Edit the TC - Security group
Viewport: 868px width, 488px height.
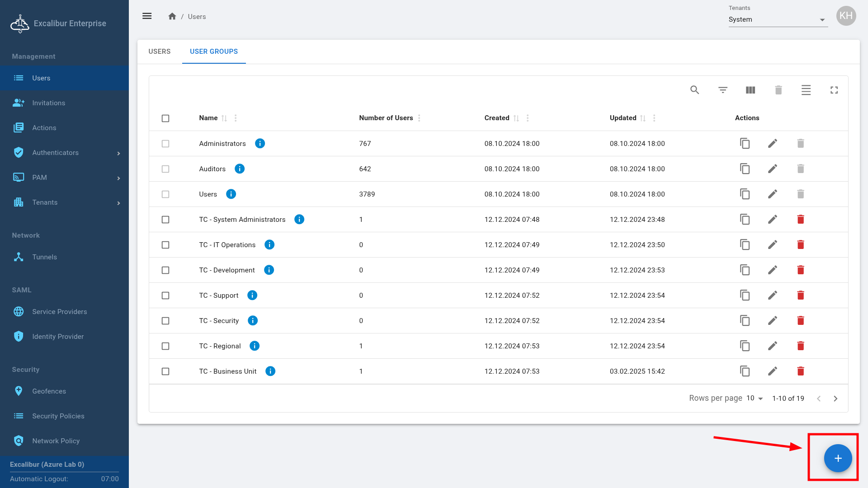coord(773,321)
